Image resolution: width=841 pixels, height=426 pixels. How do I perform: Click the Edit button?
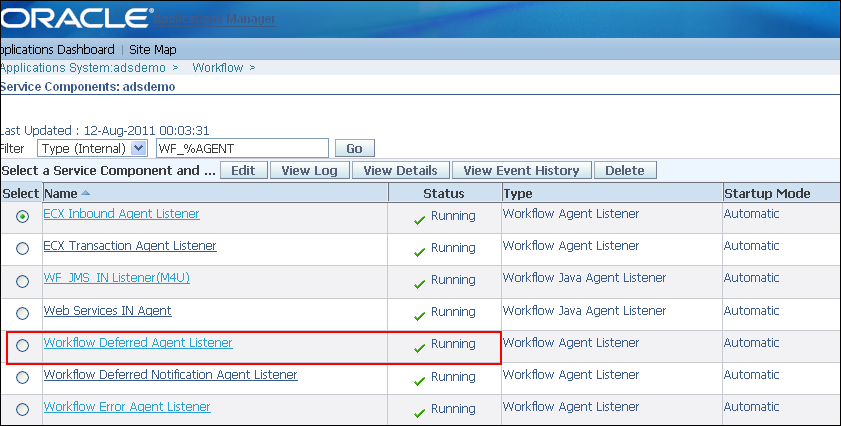[243, 170]
